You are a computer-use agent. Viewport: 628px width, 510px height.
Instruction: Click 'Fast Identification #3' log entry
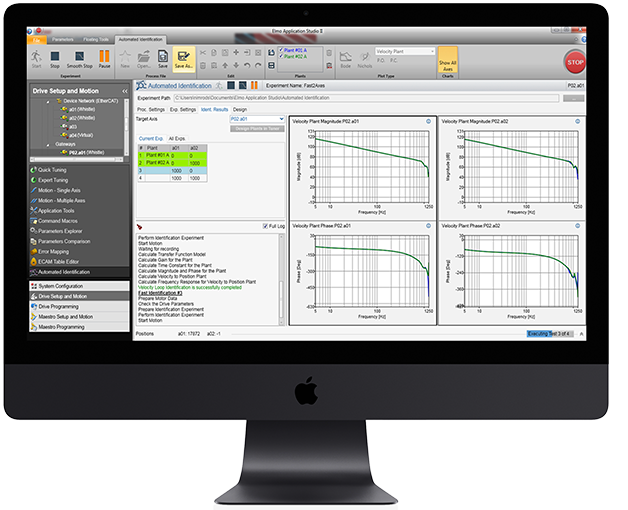160,293
